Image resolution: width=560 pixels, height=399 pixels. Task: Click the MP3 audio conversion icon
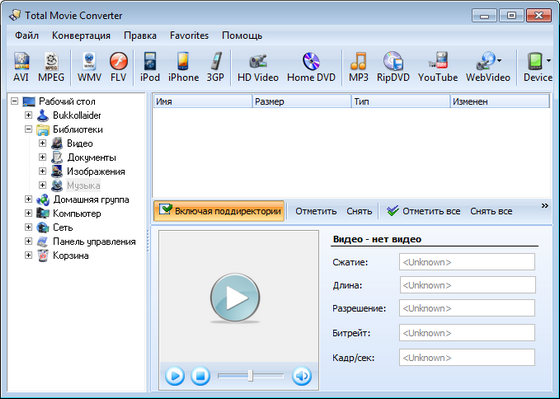click(x=358, y=67)
